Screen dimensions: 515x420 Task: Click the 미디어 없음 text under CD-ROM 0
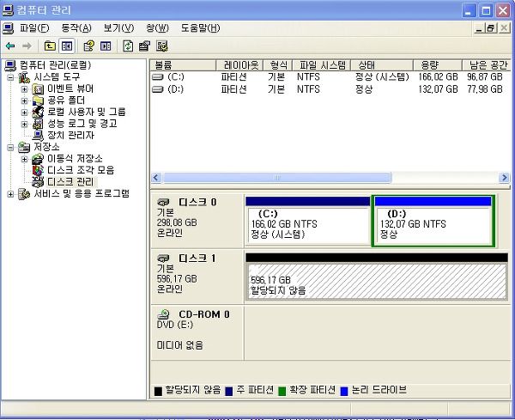click(179, 345)
